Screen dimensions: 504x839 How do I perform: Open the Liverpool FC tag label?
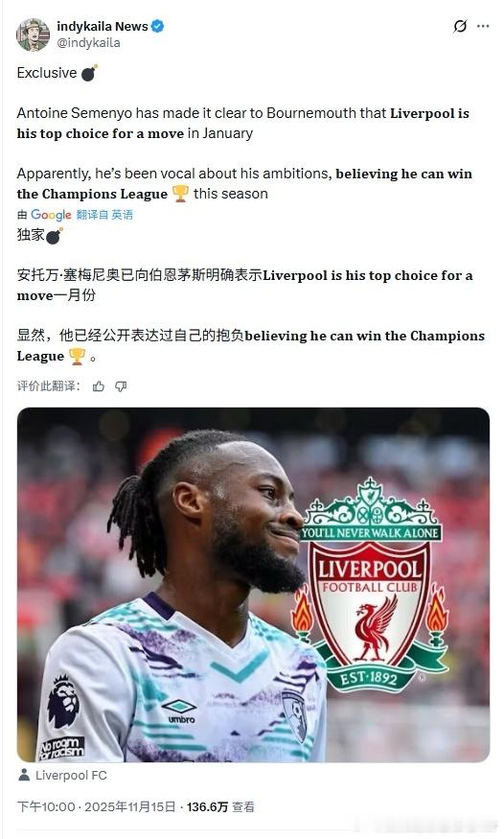(71, 775)
